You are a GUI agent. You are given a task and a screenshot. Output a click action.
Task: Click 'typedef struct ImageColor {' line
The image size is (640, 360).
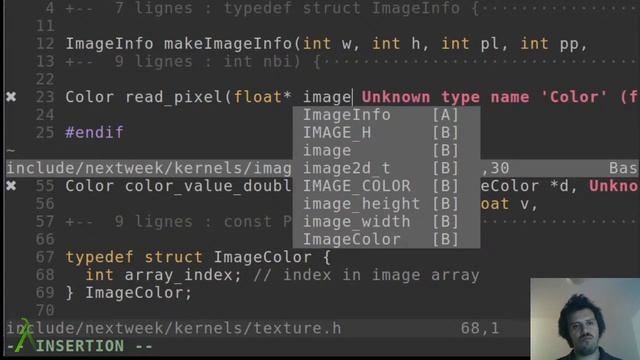pos(198,257)
